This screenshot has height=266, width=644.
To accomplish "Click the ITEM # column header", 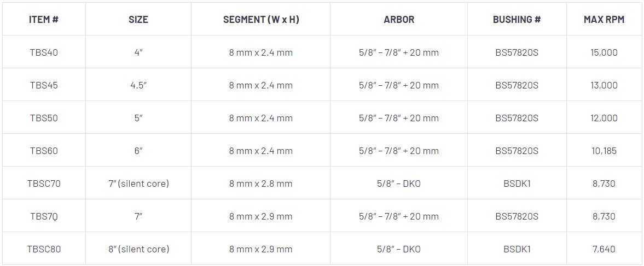I will point(44,20).
